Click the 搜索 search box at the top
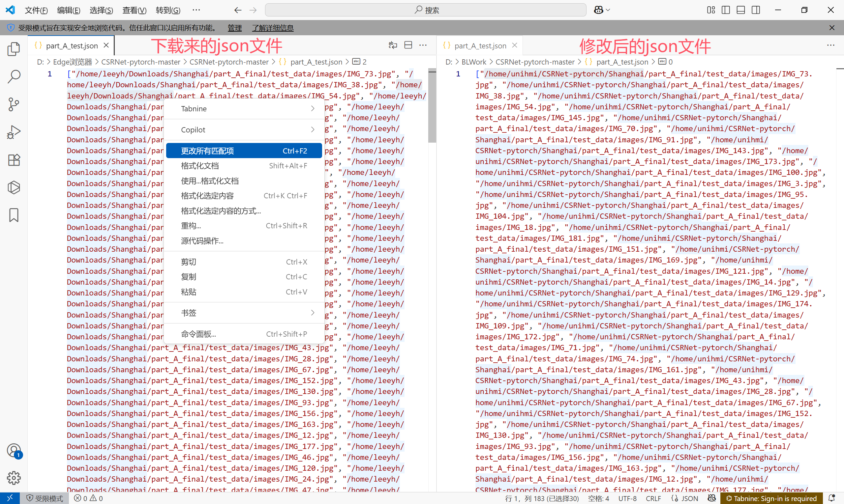This screenshot has width=844, height=504. (426, 10)
